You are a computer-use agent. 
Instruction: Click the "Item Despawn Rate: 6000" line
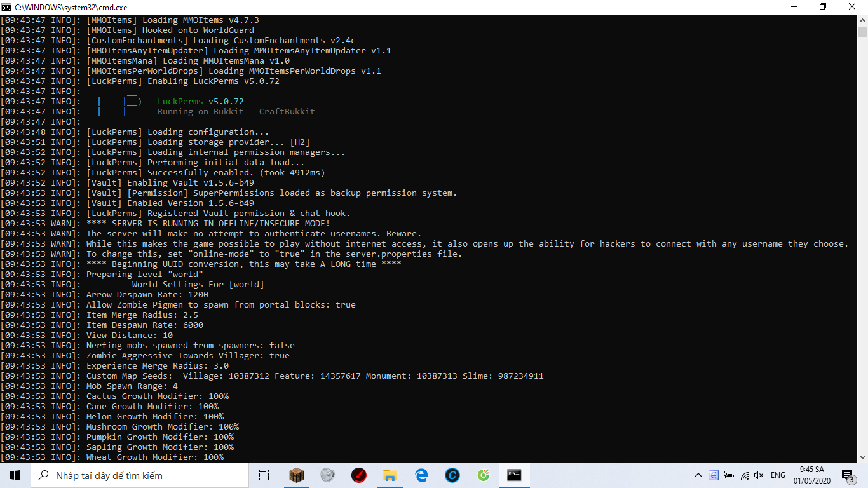(101, 325)
